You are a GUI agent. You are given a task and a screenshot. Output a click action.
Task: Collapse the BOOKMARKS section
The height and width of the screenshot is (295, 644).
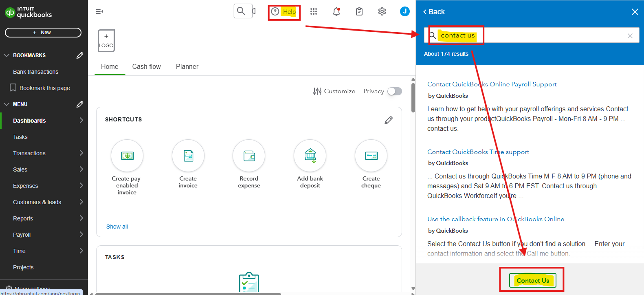(x=7, y=55)
